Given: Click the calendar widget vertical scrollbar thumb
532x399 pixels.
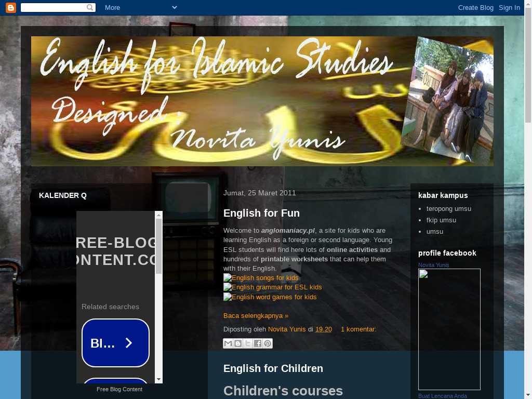Looking at the screenshot, I should (x=158, y=246).
